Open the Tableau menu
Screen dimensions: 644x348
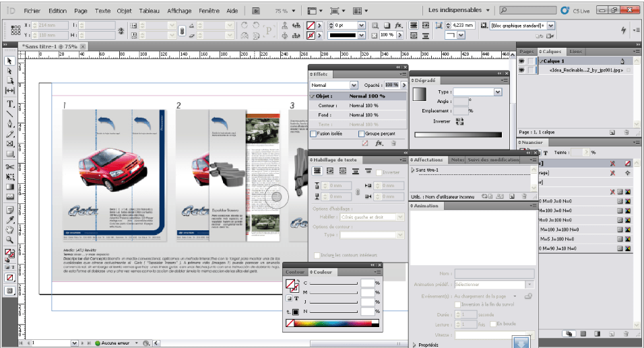tap(149, 11)
